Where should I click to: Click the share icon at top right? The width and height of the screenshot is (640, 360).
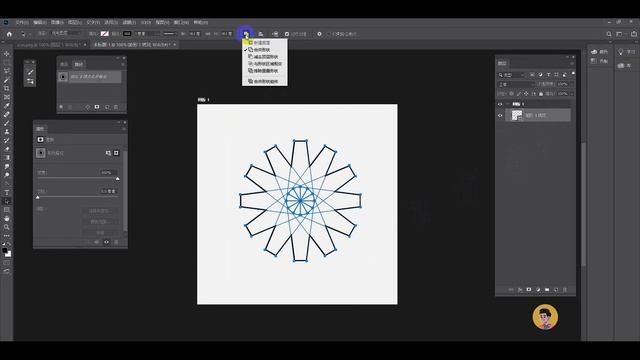point(634,34)
